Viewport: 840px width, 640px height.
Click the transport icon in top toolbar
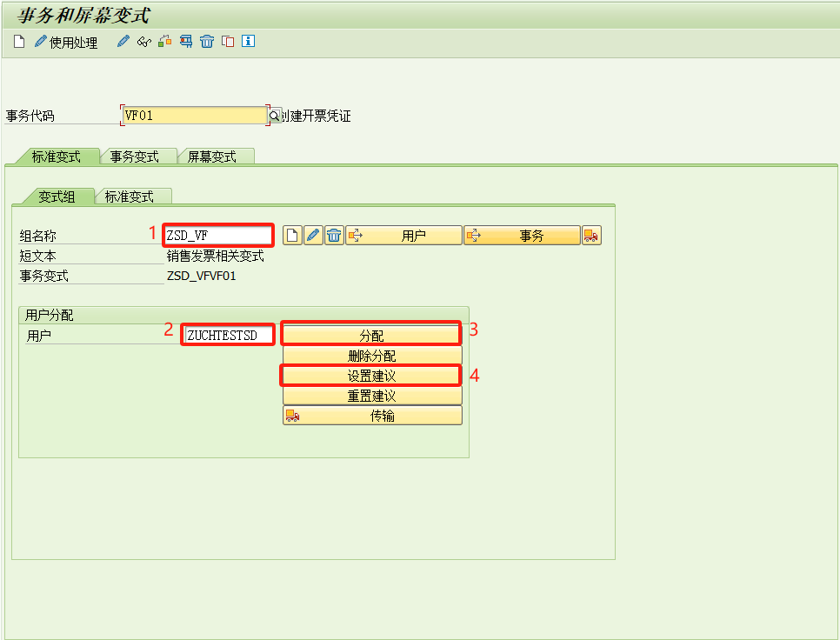point(186,41)
